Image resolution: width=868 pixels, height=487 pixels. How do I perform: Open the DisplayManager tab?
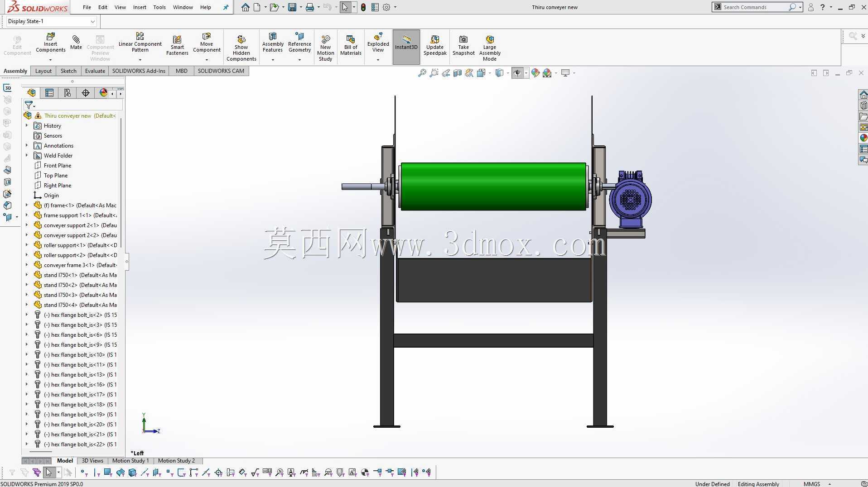tap(103, 93)
